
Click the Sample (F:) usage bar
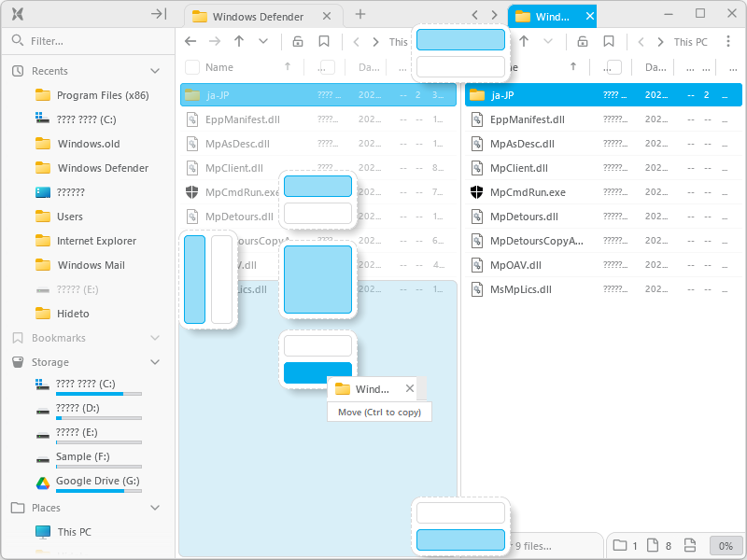click(99, 467)
